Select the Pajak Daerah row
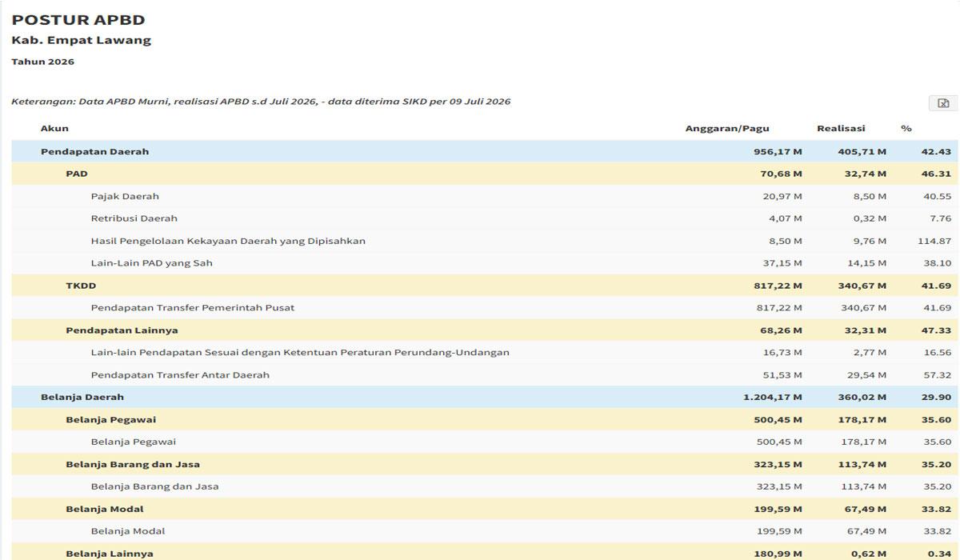The width and height of the screenshot is (960, 560). [x=485, y=196]
